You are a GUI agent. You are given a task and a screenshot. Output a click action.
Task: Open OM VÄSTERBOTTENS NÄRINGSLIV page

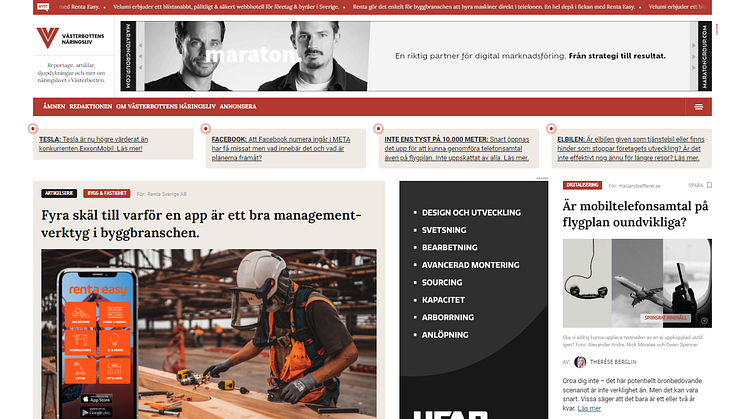pyautogui.click(x=166, y=107)
